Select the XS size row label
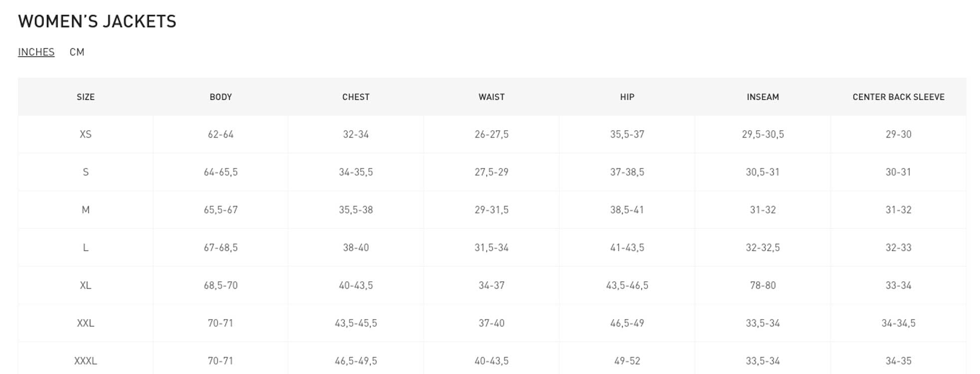Image resolution: width=980 pixels, height=374 pixels. (x=85, y=134)
